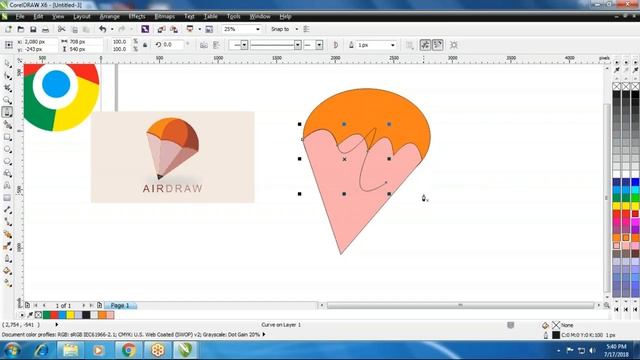
Task: Select the Table tool in the toolbox
Action: click(x=7, y=198)
